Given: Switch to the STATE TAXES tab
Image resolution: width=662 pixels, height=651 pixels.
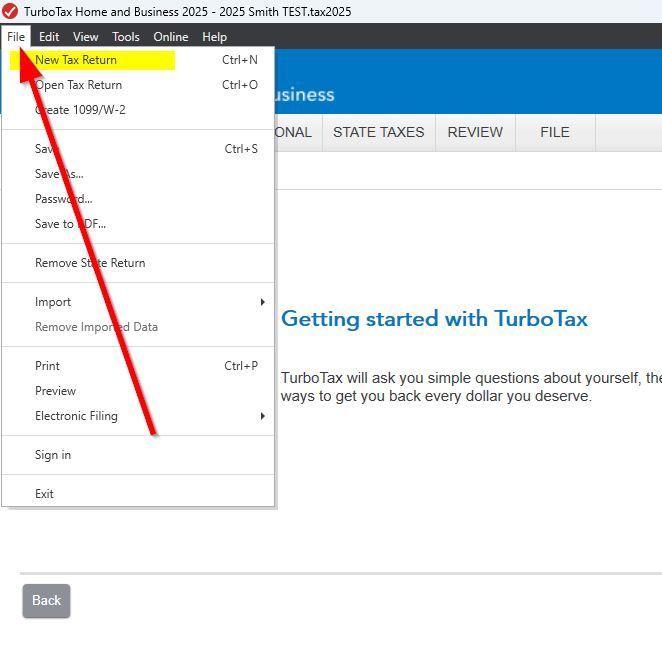Looking at the screenshot, I should [378, 132].
